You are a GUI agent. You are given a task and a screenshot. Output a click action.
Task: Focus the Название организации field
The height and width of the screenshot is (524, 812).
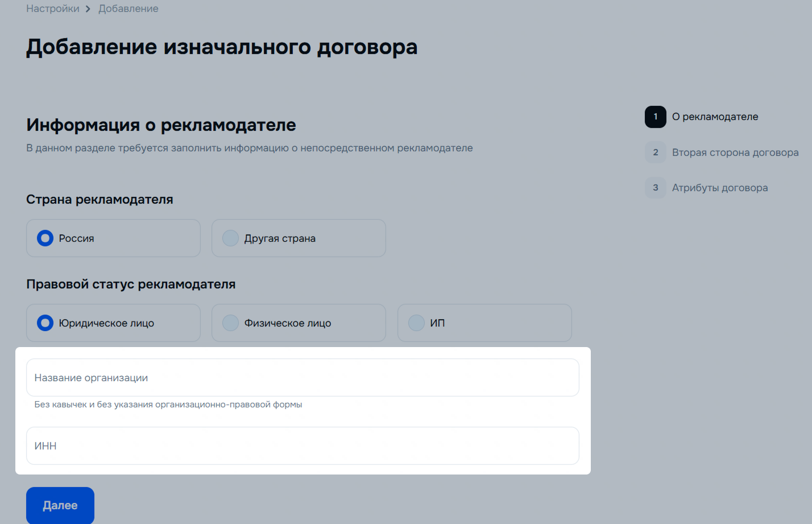(303, 378)
